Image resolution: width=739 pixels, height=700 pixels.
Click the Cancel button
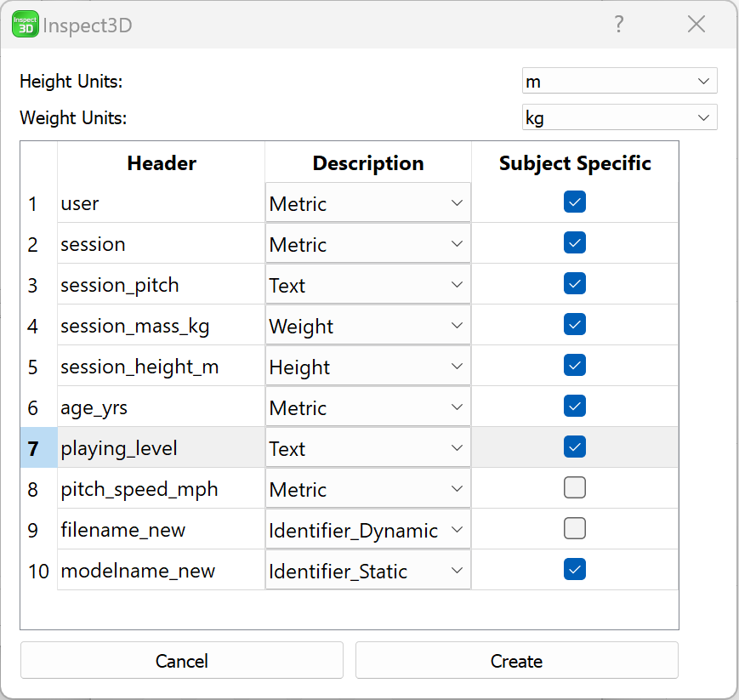tap(182, 661)
